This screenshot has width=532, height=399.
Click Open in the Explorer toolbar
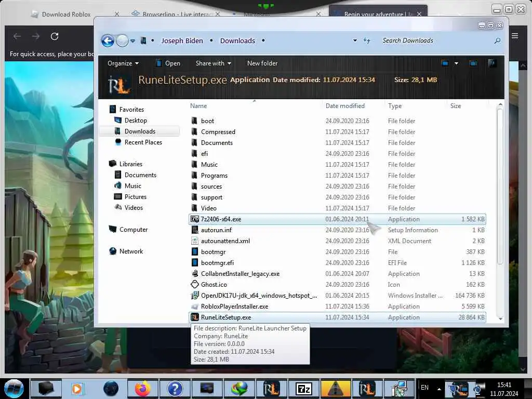tap(168, 63)
